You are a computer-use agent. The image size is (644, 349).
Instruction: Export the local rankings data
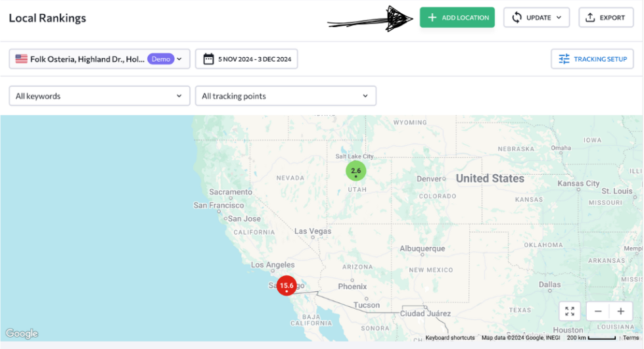coord(605,18)
